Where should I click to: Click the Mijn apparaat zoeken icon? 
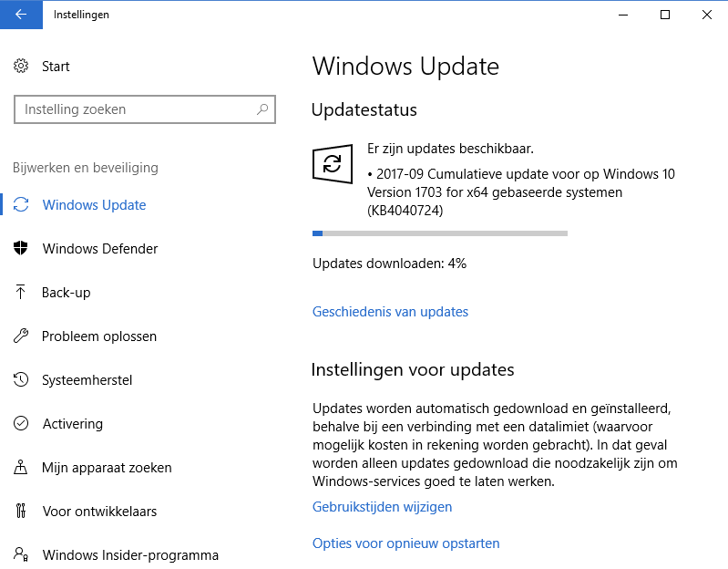click(x=20, y=467)
